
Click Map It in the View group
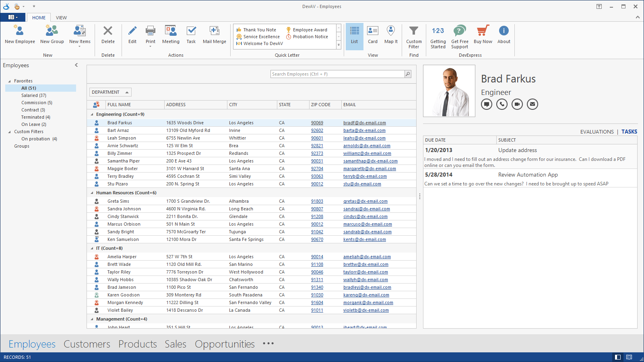tap(390, 35)
